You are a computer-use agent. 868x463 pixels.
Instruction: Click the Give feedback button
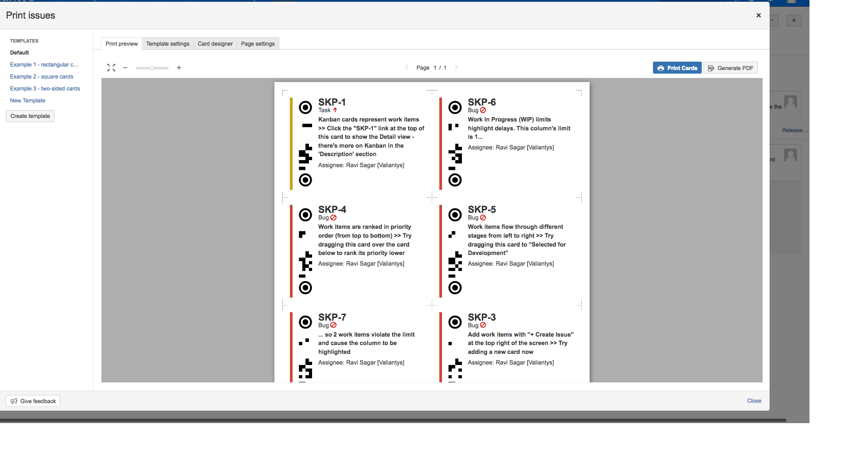tap(33, 401)
